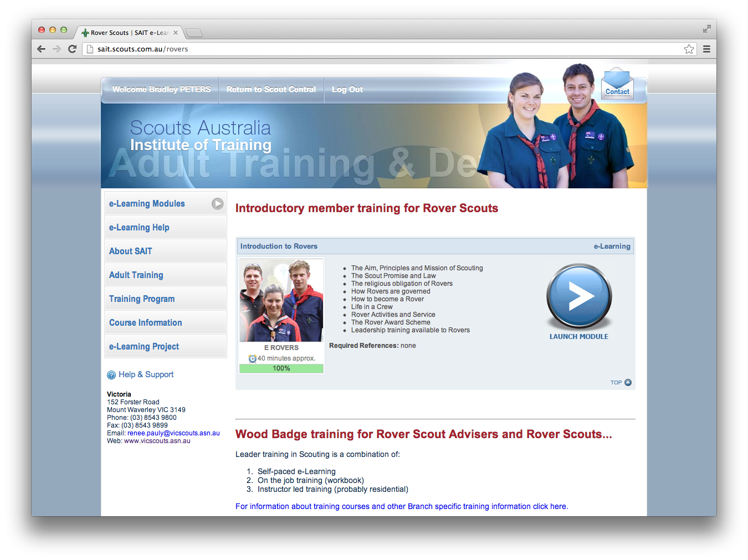
Task: Click 'The Scout Promise and Law' bullet
Action: coord(393,276)
